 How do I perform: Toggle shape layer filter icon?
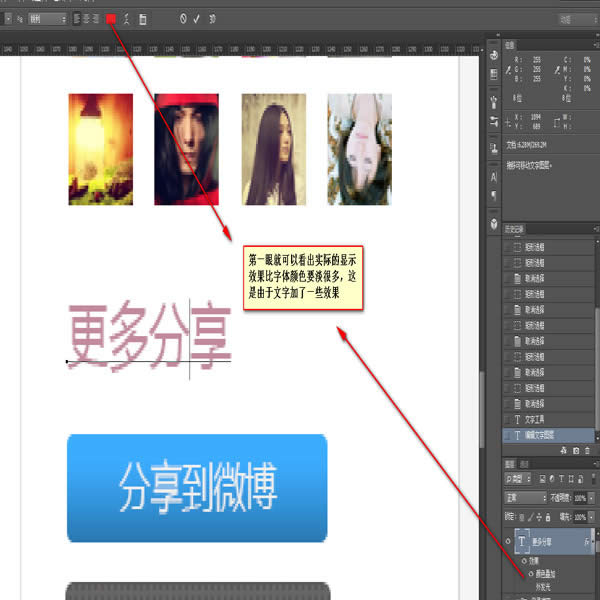pos(571,479)
